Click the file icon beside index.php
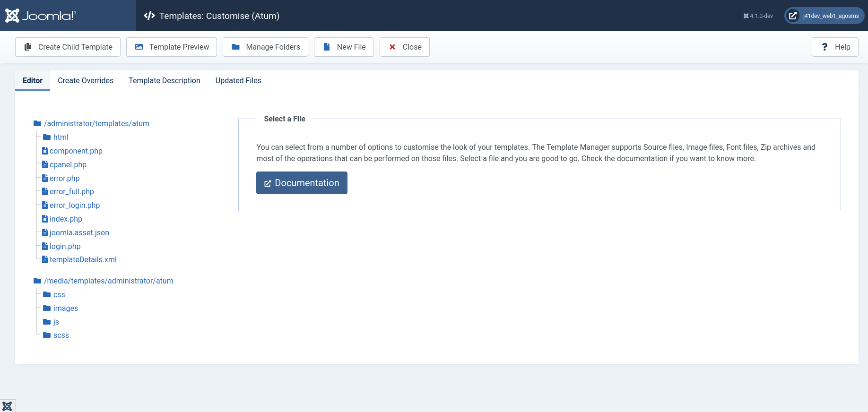 (45, 219)
